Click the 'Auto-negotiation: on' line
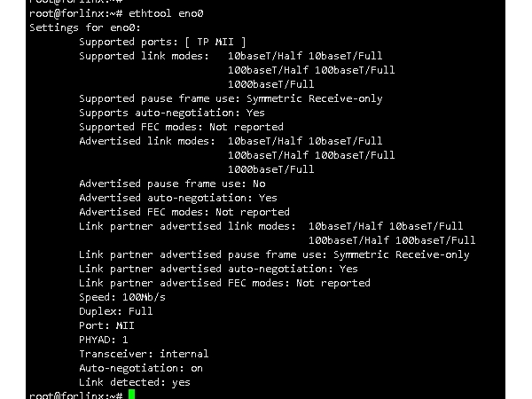Image resolution: width=532 pixels, height=399 pixels. [x=141, y=368]
